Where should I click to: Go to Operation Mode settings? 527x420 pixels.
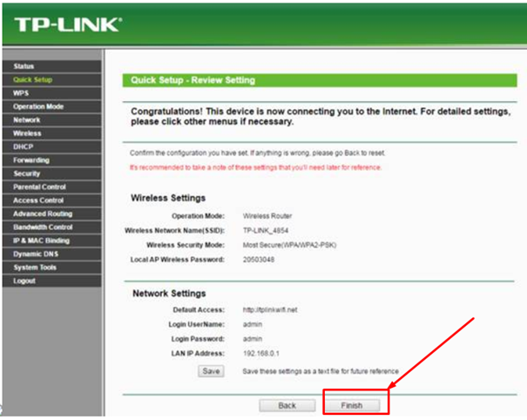[x=51, y=106]
